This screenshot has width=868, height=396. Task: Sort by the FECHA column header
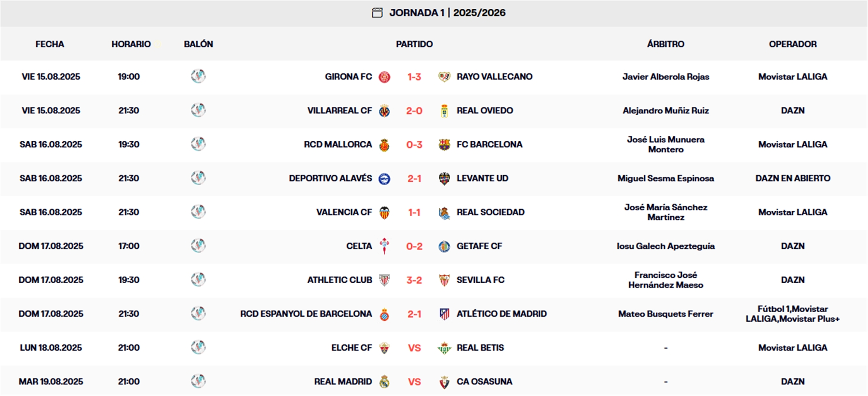(x=50, y=44)
